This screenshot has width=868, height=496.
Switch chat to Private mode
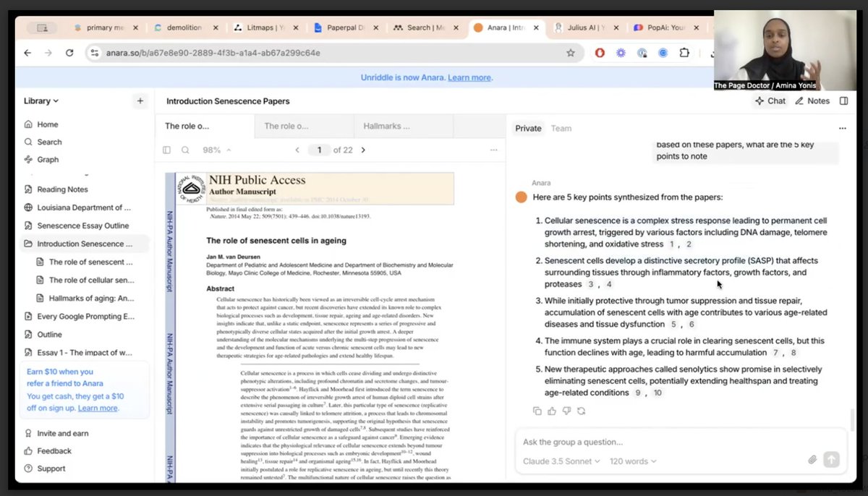528,128
